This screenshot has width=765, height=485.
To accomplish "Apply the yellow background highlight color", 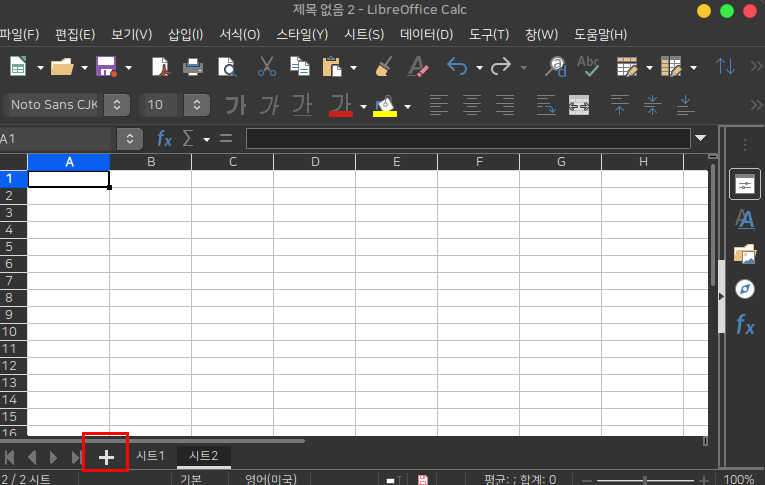I will [x=385, y=105].
